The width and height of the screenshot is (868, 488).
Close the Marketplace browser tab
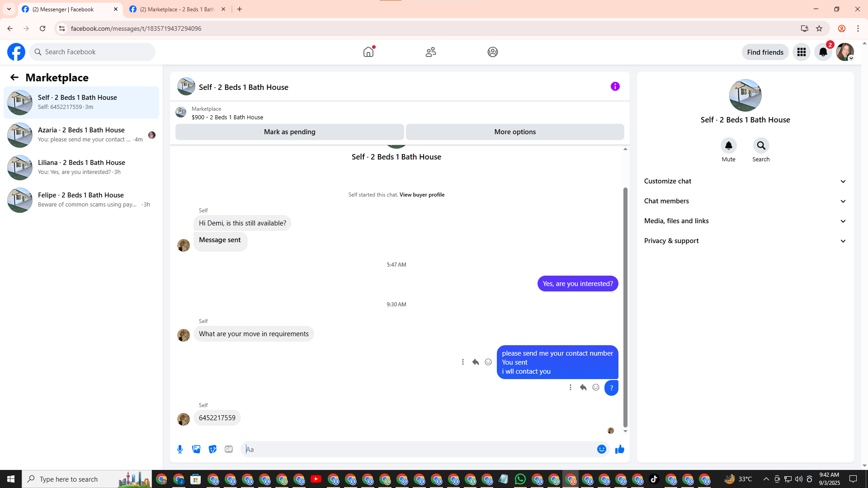[223, 9]
